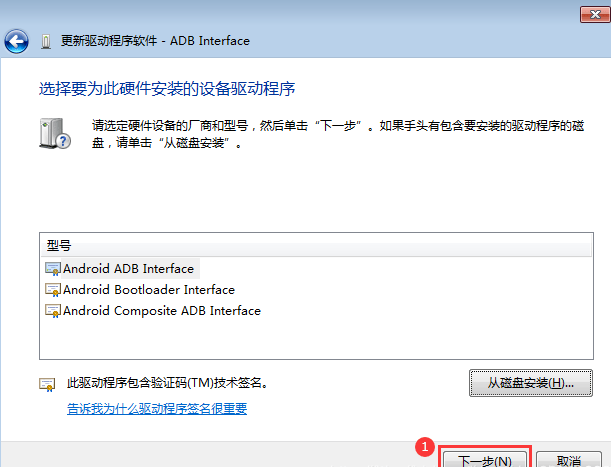The image size is (611, 467).
Task: Select Android ADB Interface in the model list
Action: coord(129,269)
